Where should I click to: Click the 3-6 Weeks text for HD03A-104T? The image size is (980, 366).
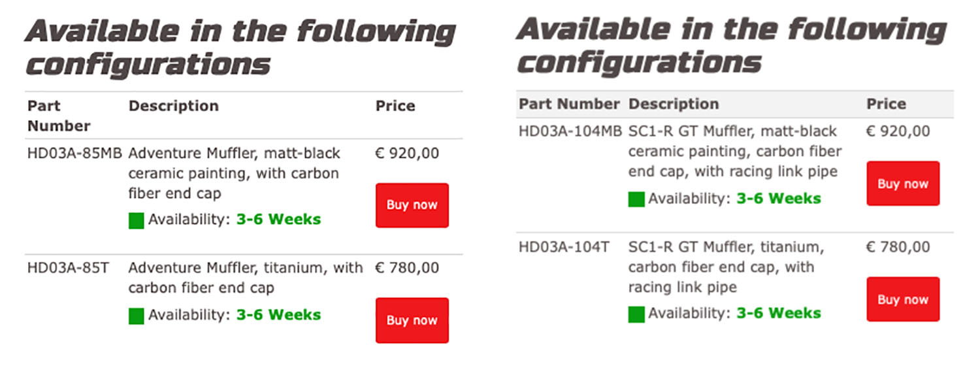(x=779, y=313)
